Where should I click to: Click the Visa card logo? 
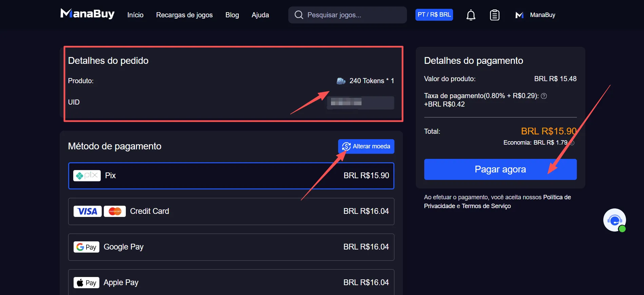click(87, 211)
